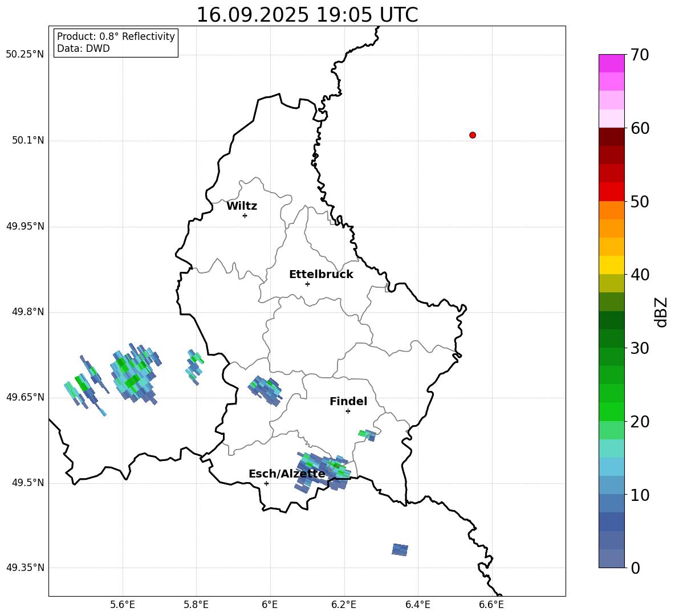
Task: Click the 10 label on the colorbar
Action: coord(640,495)
